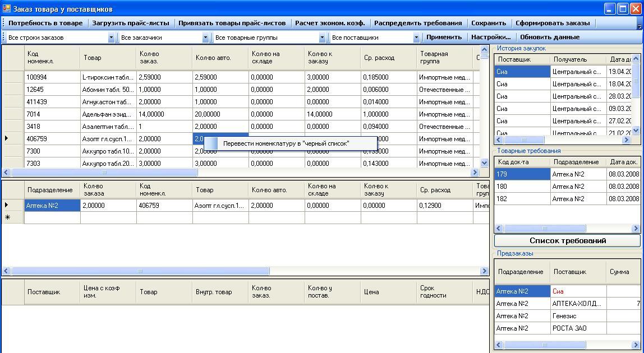Click scroll-left arrow in Предзаказы panel

pyautogui.click(x=498, y=345)
